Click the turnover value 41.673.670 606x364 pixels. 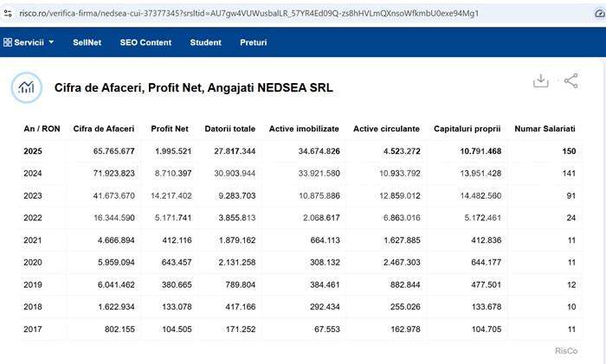tap(114, 195)
